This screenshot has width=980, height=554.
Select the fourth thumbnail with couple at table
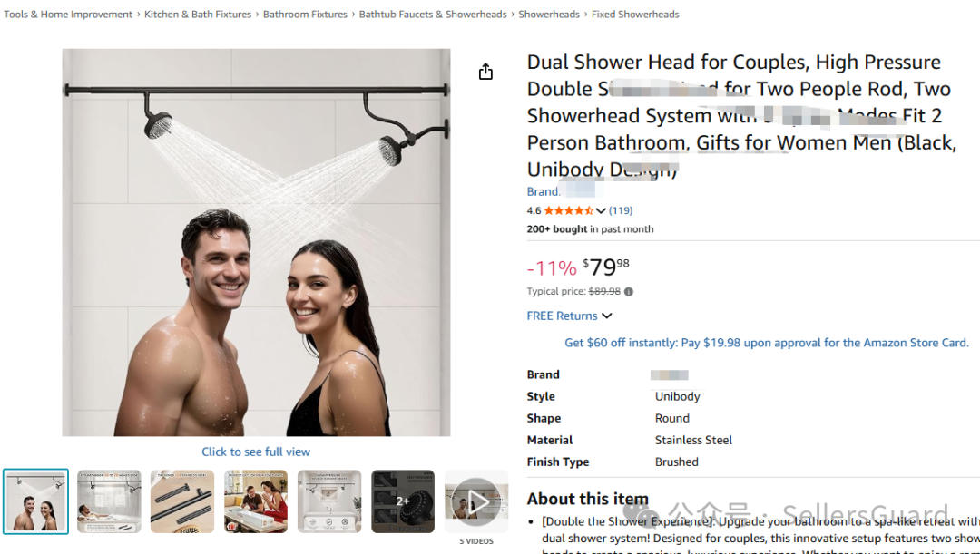tap(256, 501)
